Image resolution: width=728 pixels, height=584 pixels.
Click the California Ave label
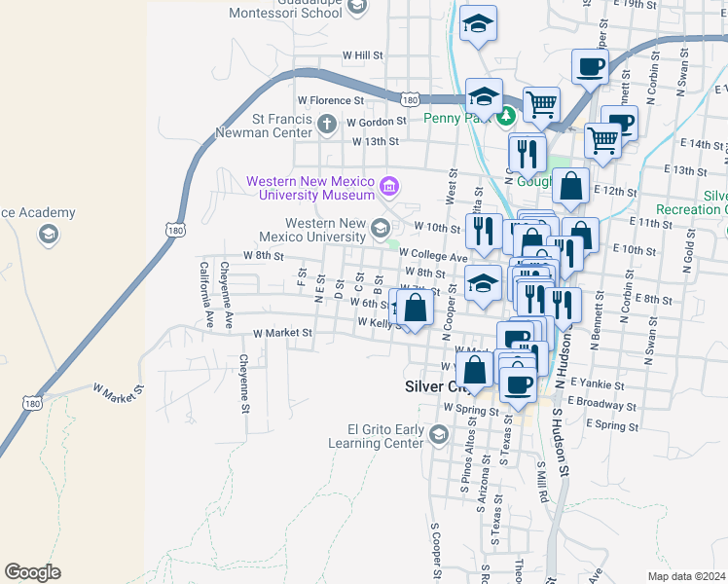click(x=206, y=295)
